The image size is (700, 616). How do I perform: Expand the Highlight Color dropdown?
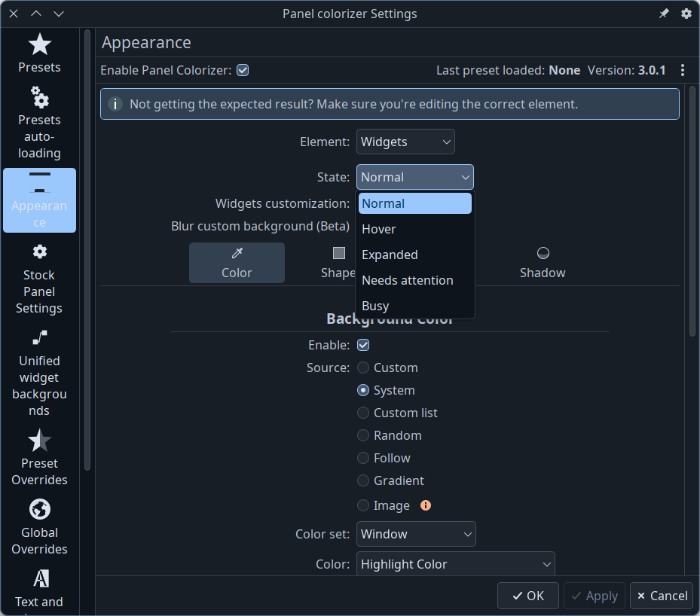pyautogui.click(x=455, y=564)
